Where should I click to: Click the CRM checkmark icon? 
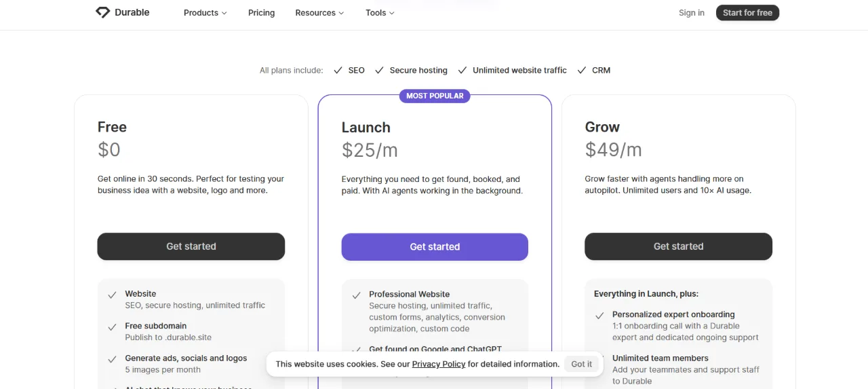point(582,70)
